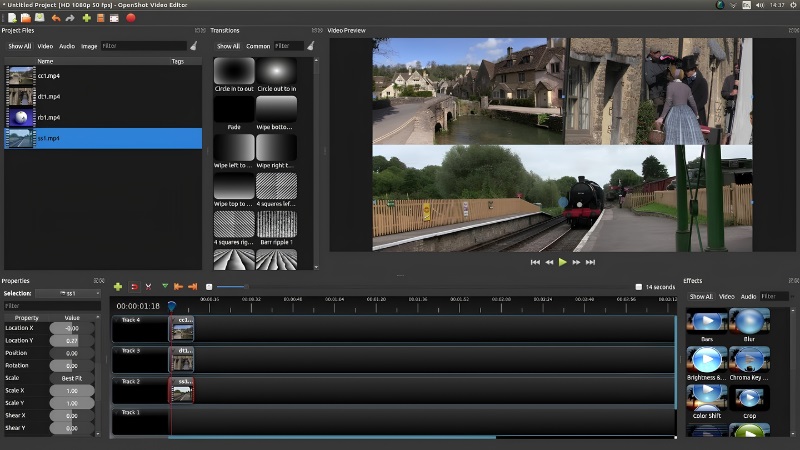Click the Location Y value slider
800x450 pixels.
[x=72, y=340]
